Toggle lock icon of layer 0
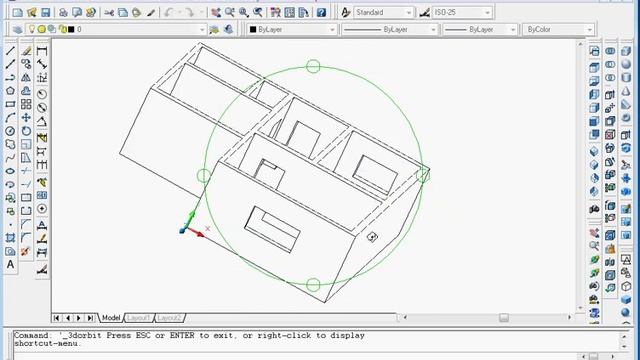Image resolution: width=640 pixels, height=360 pixels. [x=62, y=29]
